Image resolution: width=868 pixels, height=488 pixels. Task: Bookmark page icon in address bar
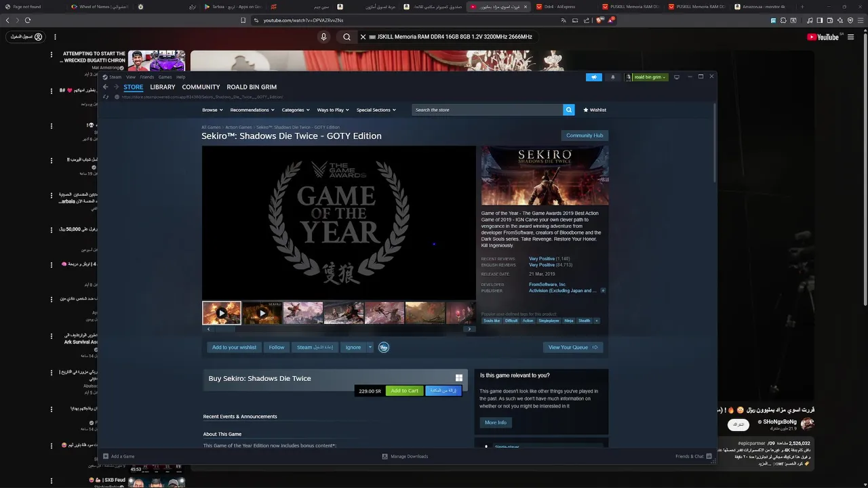coord(243,20)
